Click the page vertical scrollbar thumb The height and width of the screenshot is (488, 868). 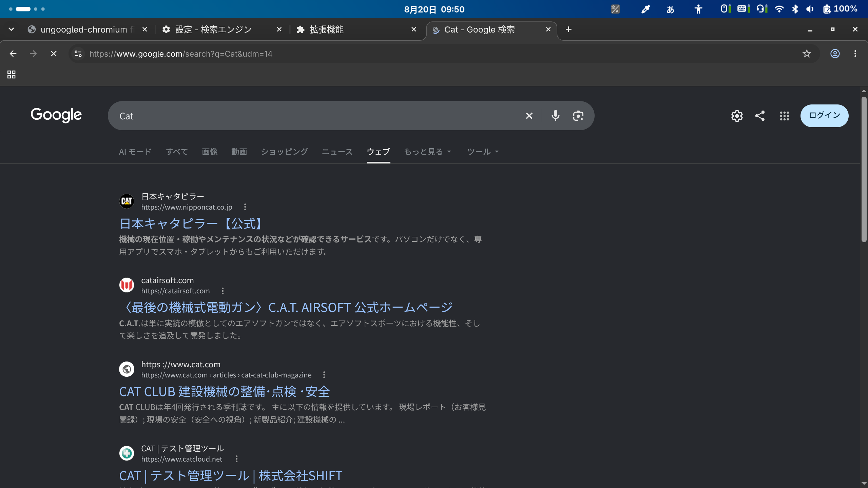[x=864, y=170]
